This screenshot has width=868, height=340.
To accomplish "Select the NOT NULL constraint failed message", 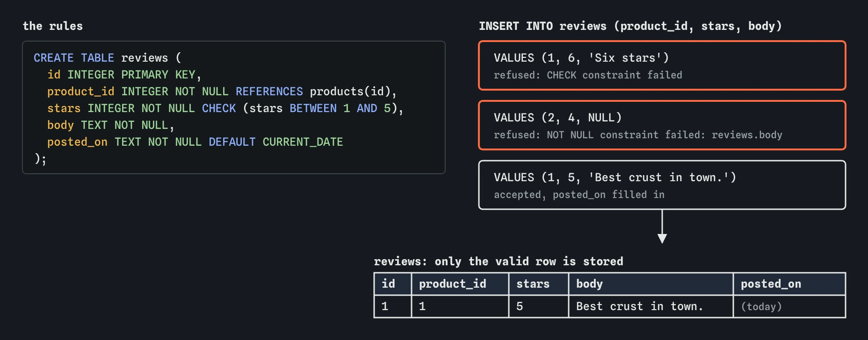I will tap(638, 135).
